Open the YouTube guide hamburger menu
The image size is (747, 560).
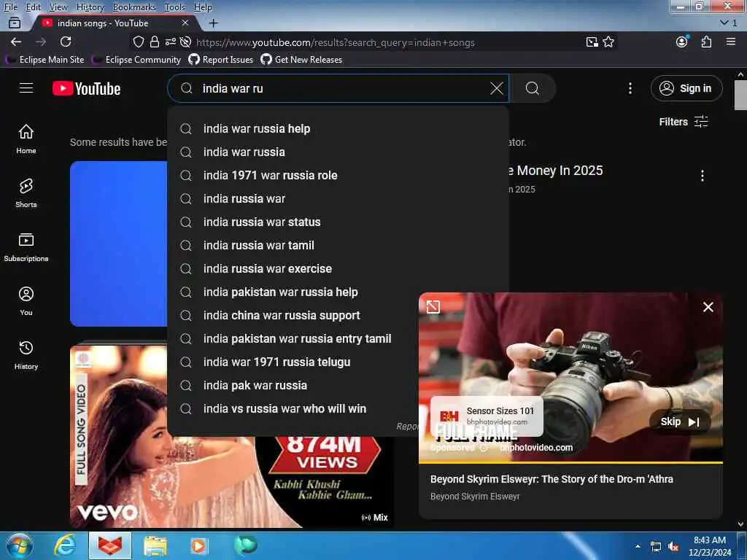point(26,88)
